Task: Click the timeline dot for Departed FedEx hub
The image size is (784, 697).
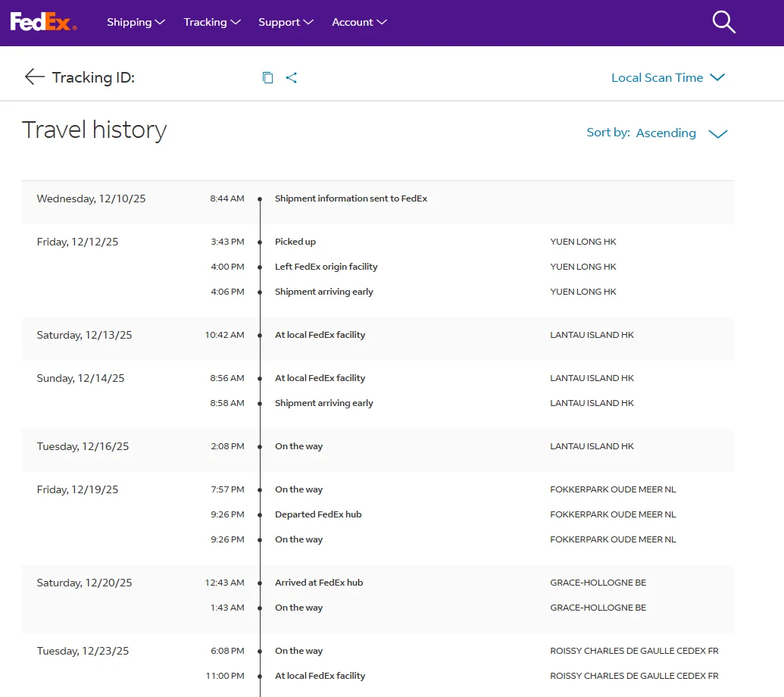Action: point(260,515)
